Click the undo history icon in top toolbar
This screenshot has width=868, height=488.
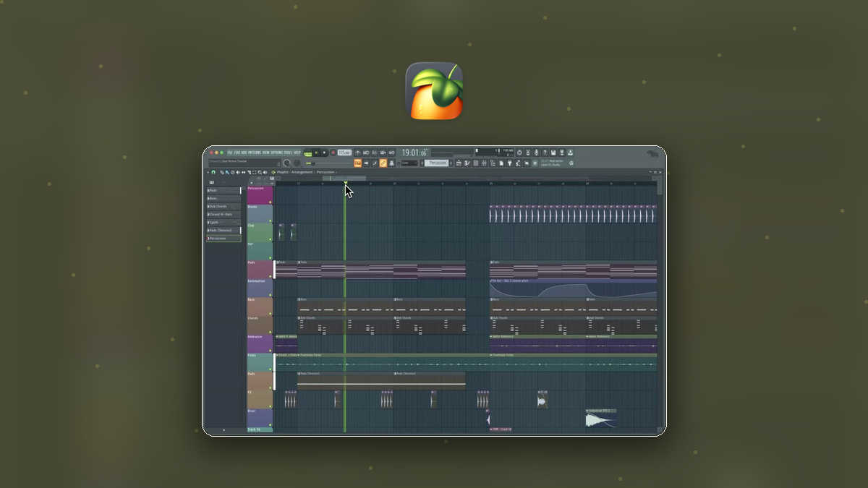click(x=519, y=153)
